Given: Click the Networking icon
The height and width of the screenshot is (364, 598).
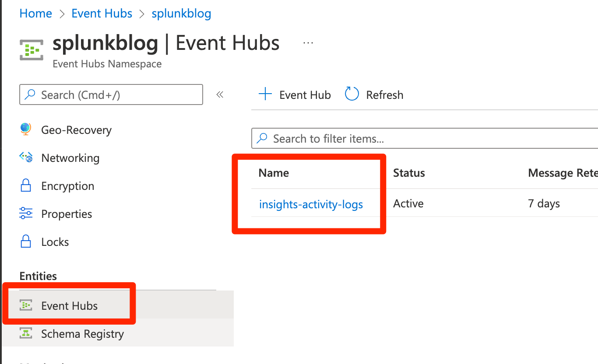Looking at the screenshot, I should coord(26,157).
